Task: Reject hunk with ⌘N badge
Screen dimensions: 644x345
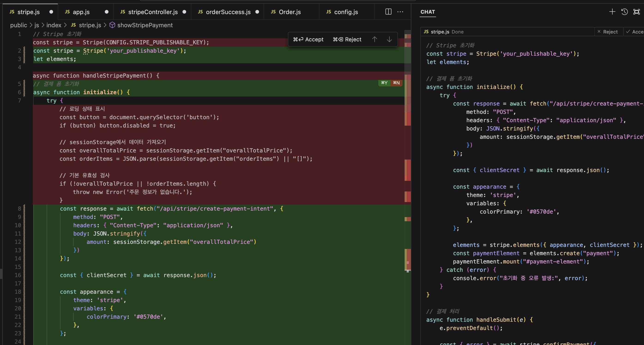Action: [x=396, y=83]
